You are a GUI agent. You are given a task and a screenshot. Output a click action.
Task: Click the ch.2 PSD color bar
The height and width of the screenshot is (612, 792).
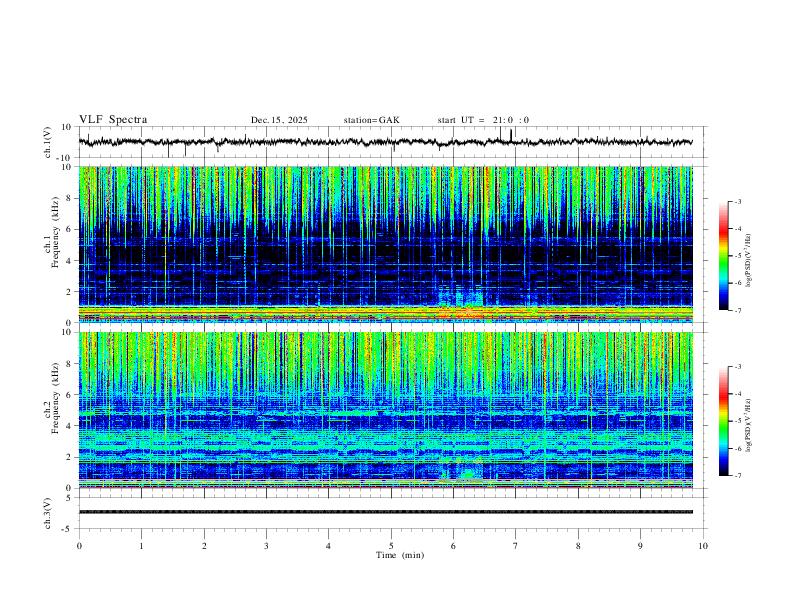(x=724, y=421)
